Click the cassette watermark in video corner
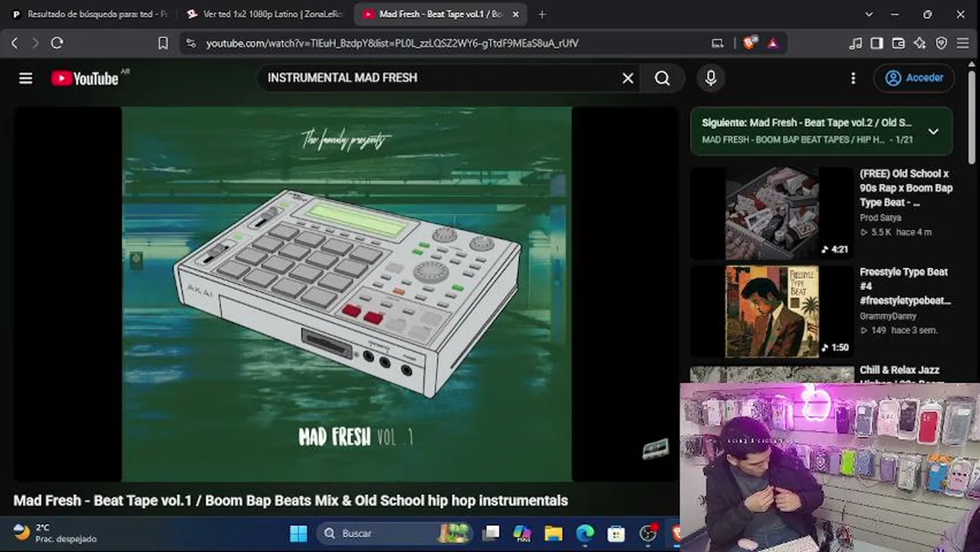This screenshot has width=980, height=552. (x=656, y=449)
